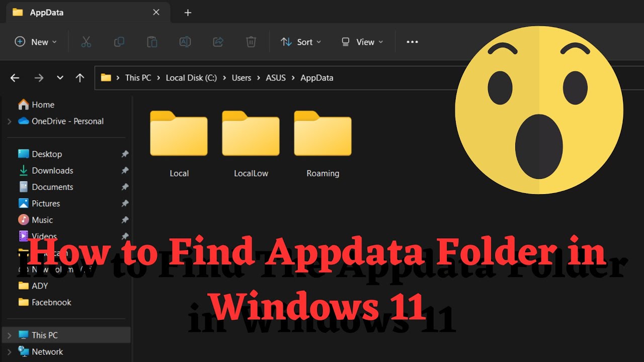Click the Cut scissors icon
This screenshot has height=362, width=644.
click(86, 42)
